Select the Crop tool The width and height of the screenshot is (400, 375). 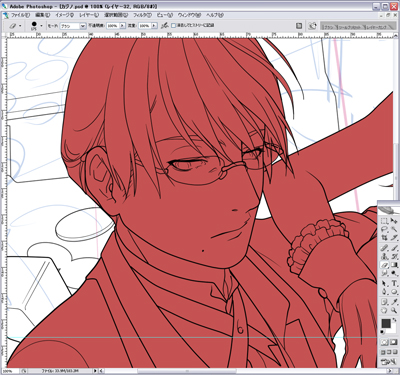coord(384,238)
